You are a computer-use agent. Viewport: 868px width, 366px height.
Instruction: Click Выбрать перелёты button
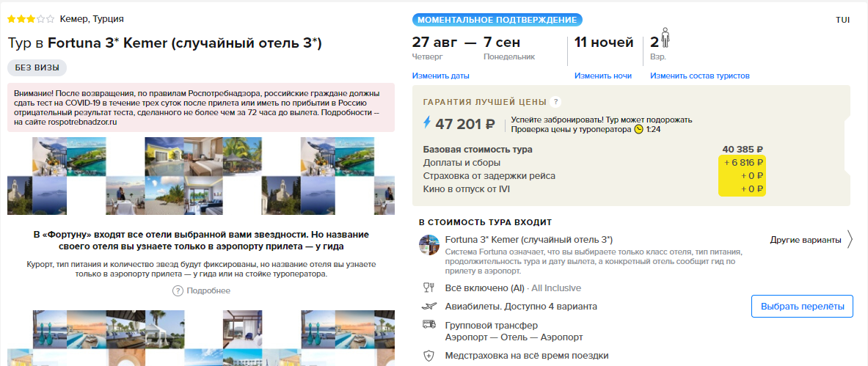tap(802, 306)
